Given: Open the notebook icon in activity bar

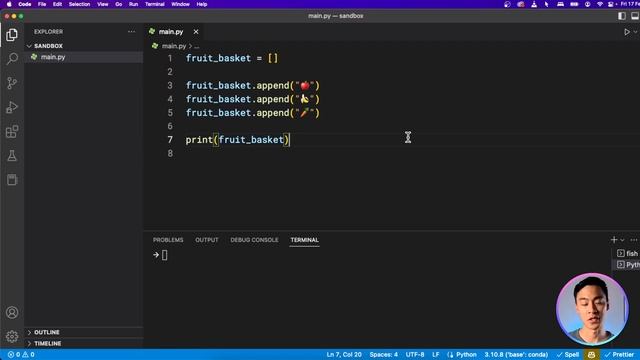Looking at the screenshot, I should [x=12, y=180].
